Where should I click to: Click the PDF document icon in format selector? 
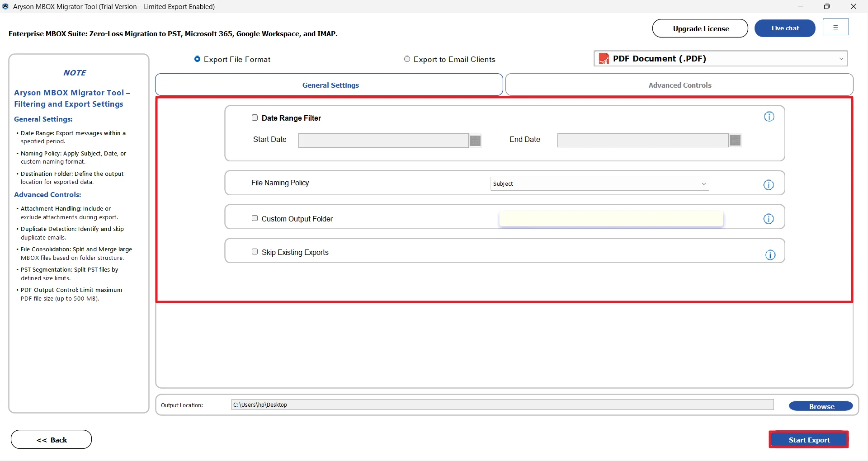pyautogui.click(x=604, y=58)
